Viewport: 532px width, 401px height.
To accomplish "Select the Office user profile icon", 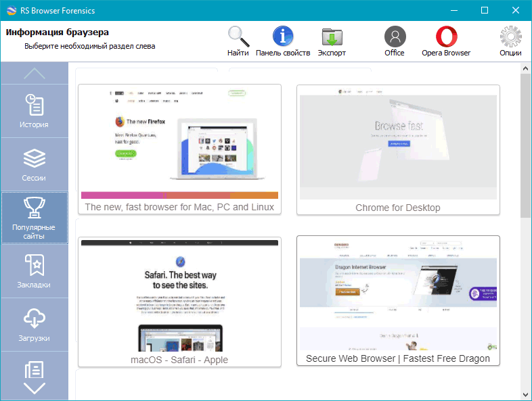I will pos(395,37).
